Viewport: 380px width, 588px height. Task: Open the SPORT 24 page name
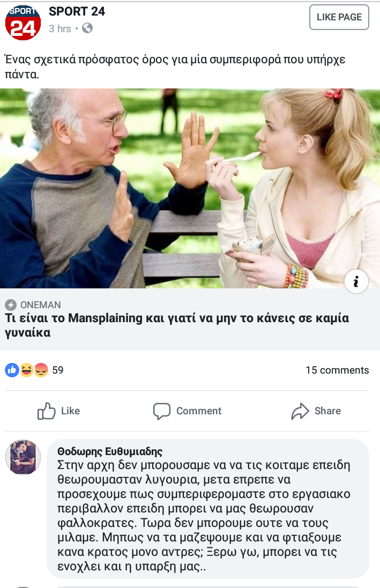(x=77, y=11)
